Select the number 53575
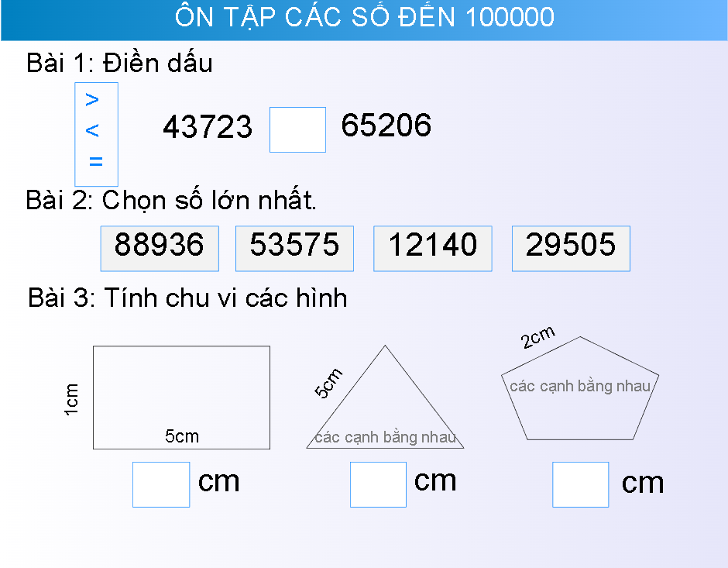This screenshot has width=728, height=568. [x=294, y=247]
